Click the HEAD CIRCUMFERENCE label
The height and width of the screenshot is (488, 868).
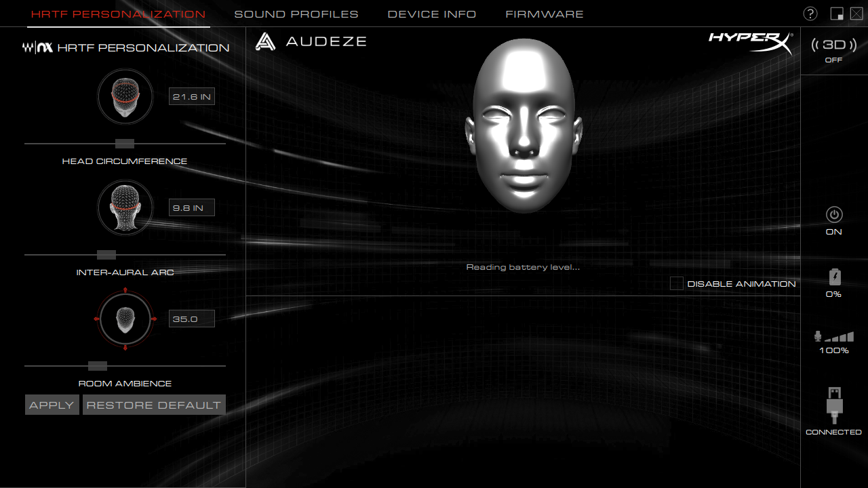125,161
